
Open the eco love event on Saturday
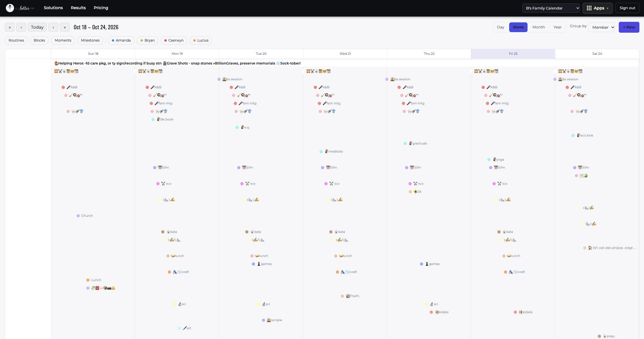coord(582,135)
